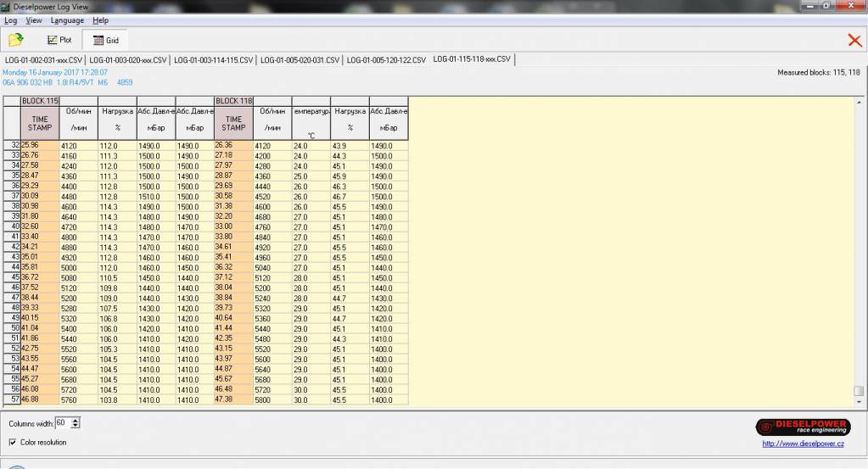This screenshot has height=469, width=868.
Task: Click the open log file folder icon
Action: (16, 40)
